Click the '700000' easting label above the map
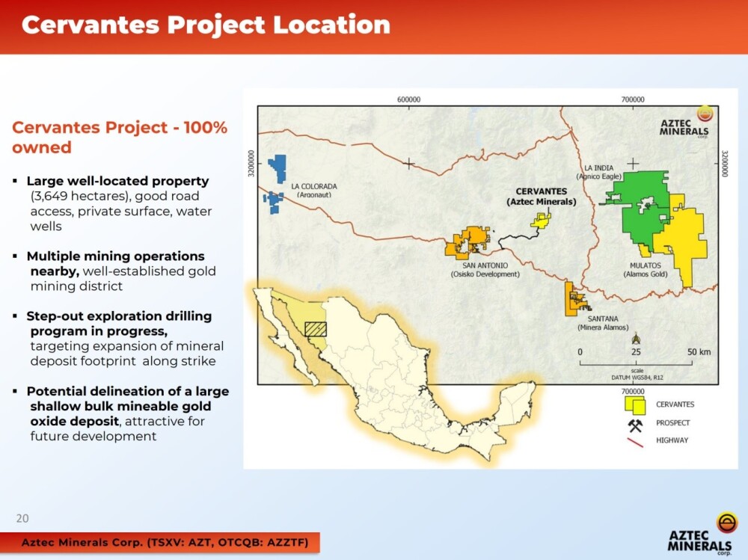748x560 pixels. 633,99
